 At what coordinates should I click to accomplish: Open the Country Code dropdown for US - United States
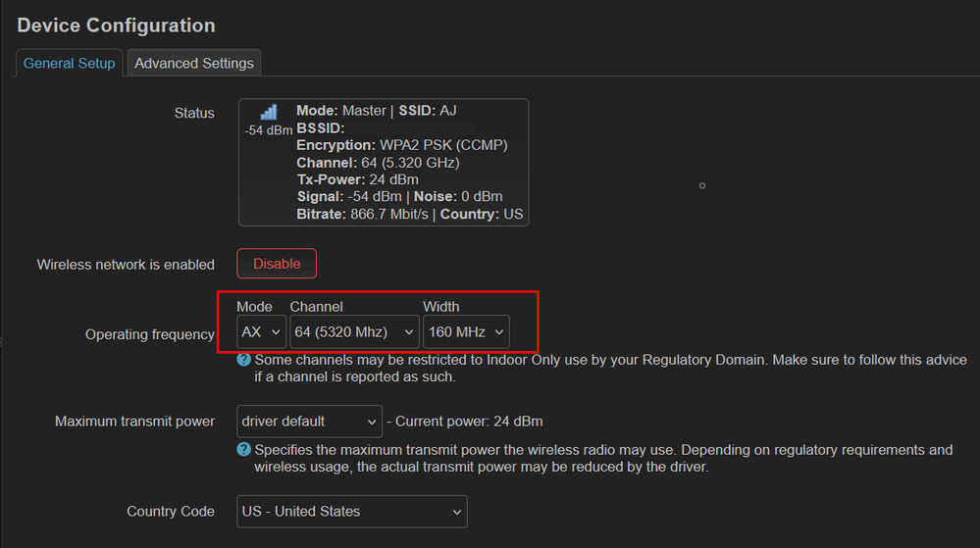coord(352,512)
